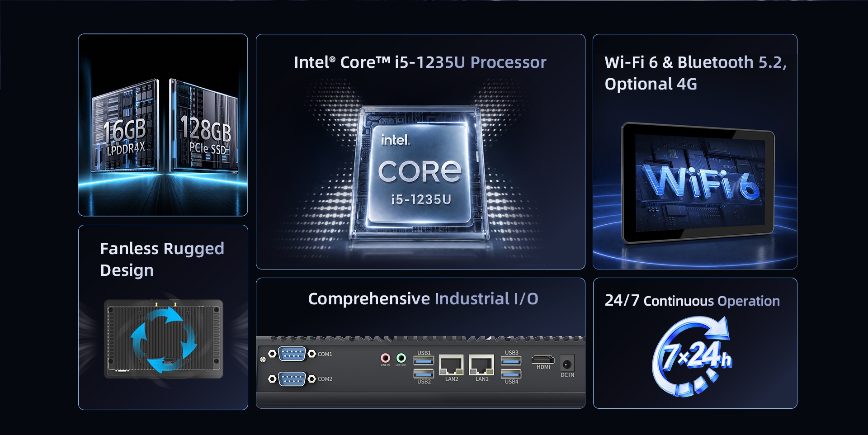Click the LAN1 Ethernet port
Viewport: 868px width, 435px height.
482,365
